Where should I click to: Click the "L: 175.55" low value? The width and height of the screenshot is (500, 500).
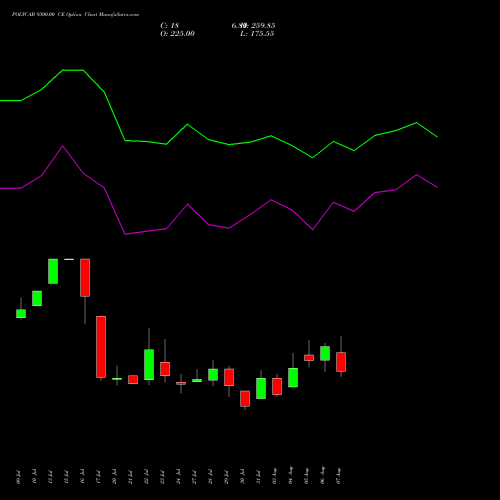pos(257,34)
